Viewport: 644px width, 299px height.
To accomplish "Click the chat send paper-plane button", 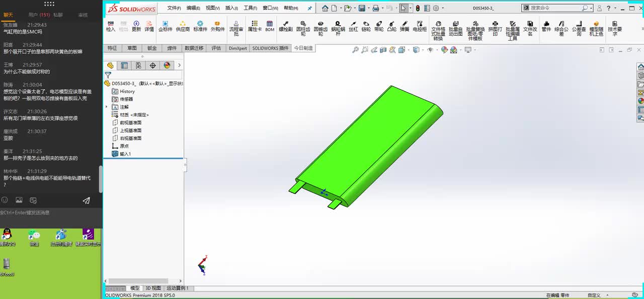I will (x=87, y=200).
